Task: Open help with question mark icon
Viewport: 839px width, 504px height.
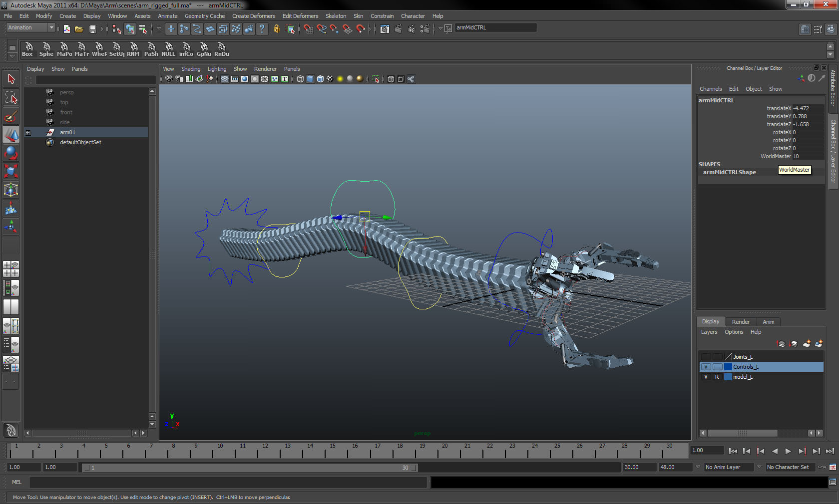Action: tap(262, 29)
